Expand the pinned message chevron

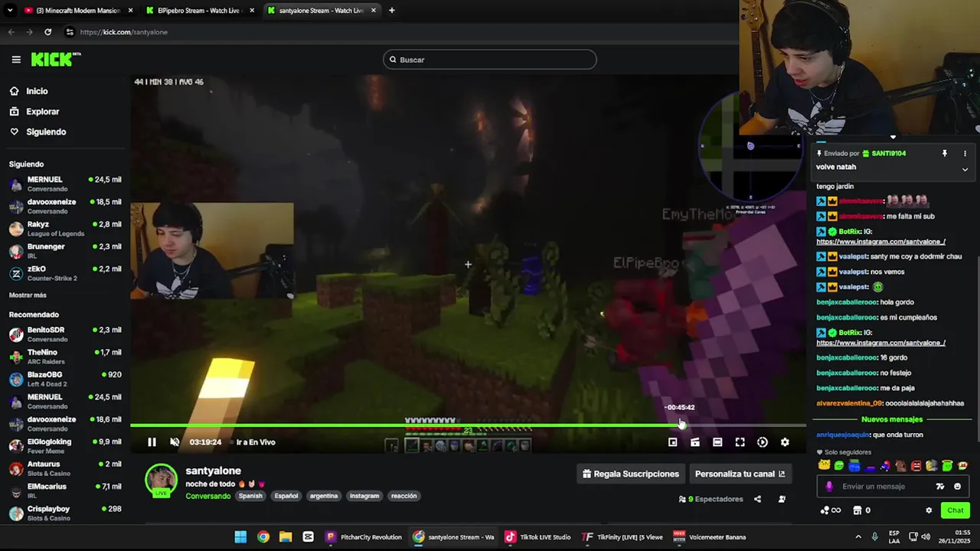(965, 169)
